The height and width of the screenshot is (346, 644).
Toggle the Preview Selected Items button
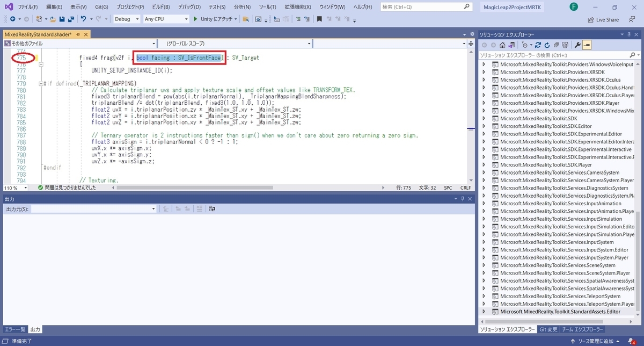(x=587, y=45)
